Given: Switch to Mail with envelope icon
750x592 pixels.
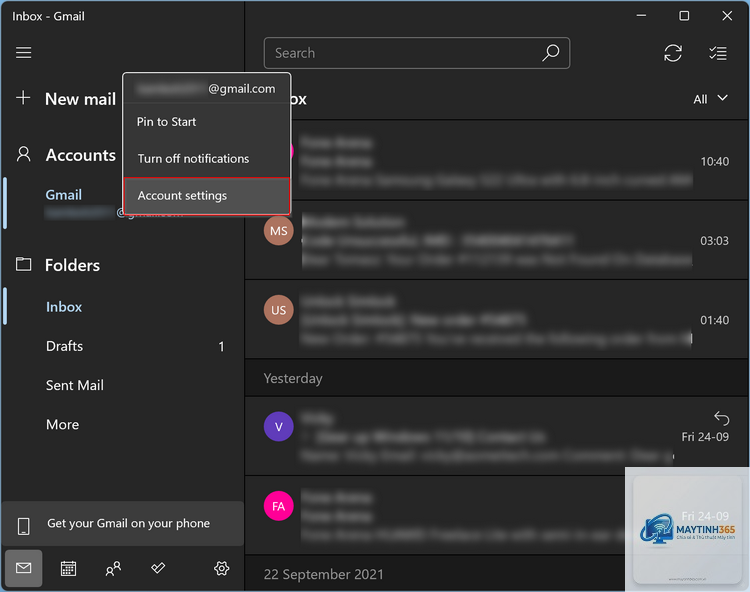Looking at the screenshot, I should (x=23, y=568).
